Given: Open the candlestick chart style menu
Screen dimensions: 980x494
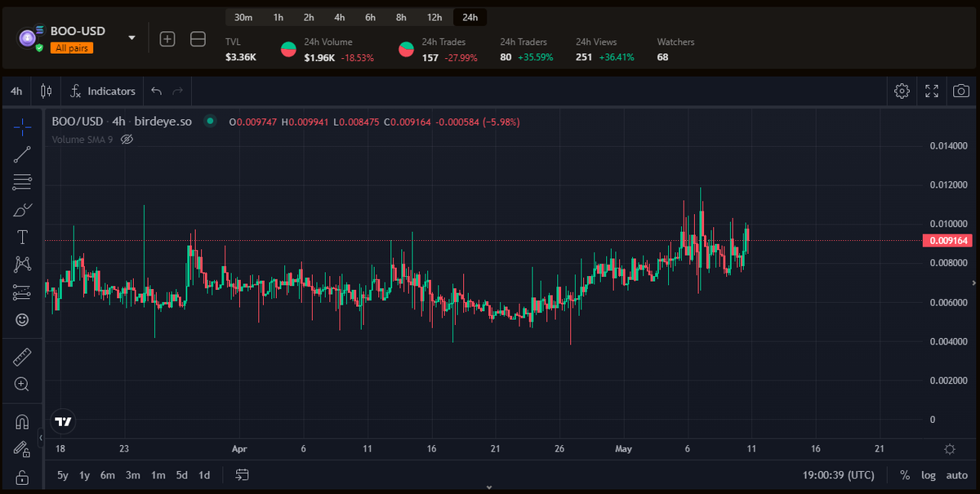Looking at the screenshot, I should click(x=46, y=91).
